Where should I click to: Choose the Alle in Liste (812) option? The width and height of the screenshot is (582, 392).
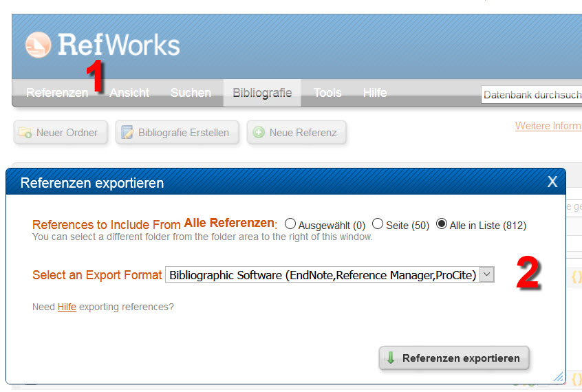coord(442,224)
